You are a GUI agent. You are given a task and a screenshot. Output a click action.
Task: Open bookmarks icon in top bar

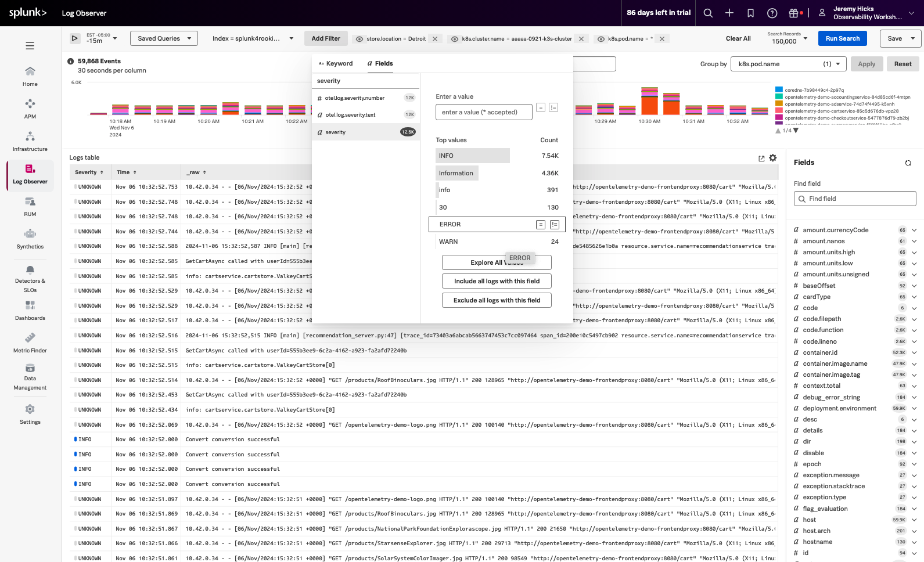[x=750, y=13]
